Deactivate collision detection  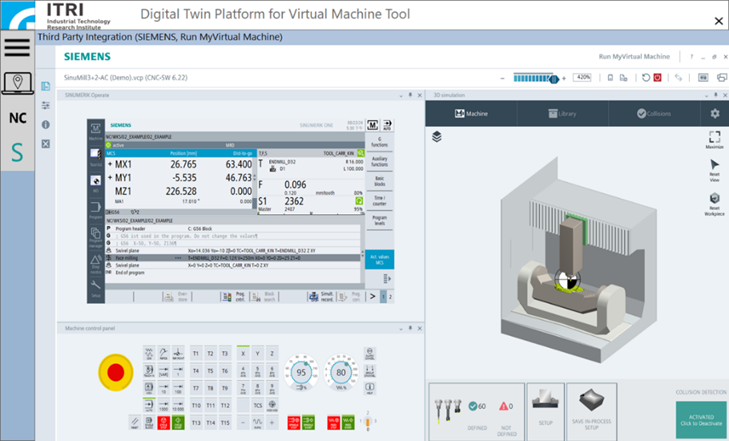click(700, 418)
